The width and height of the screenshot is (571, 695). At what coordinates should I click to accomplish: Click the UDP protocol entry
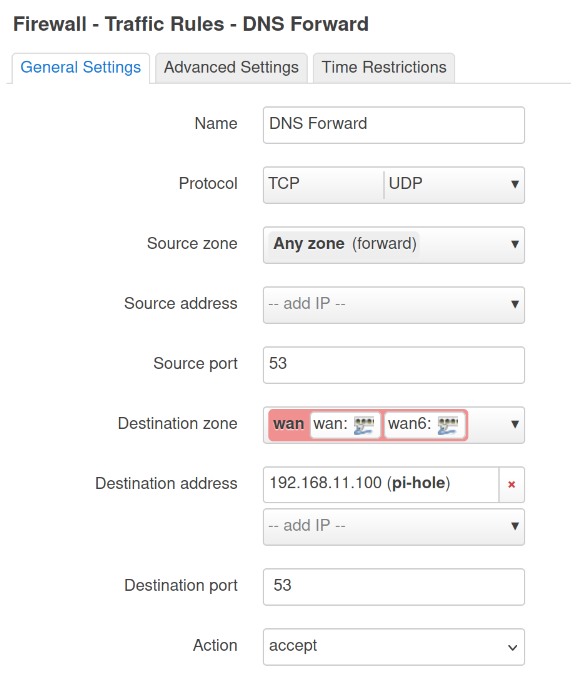(405, 184)
